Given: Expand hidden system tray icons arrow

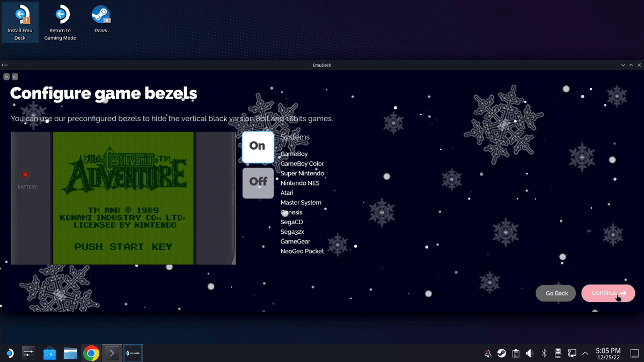Looking at the screenshot, I should (586, 353).
